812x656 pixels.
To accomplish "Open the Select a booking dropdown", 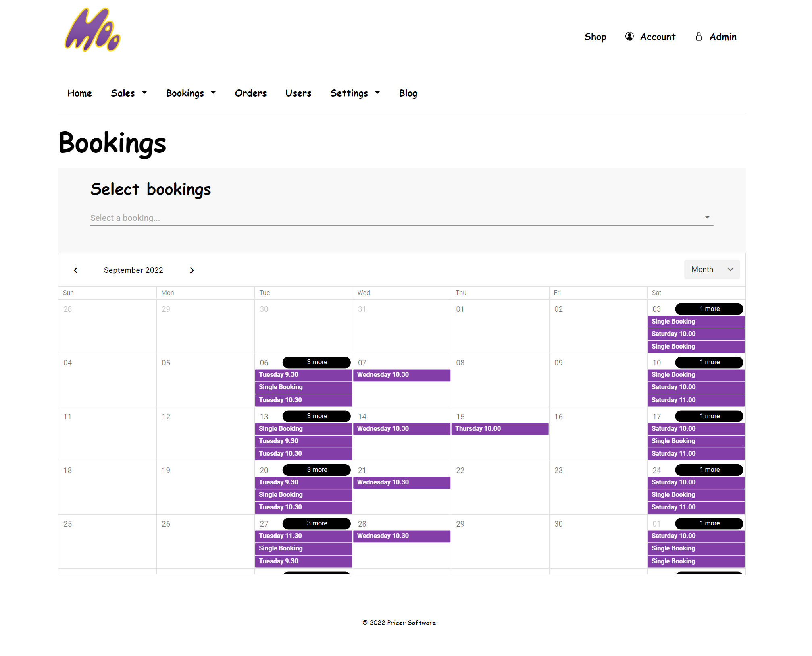I will click(402, 218).
